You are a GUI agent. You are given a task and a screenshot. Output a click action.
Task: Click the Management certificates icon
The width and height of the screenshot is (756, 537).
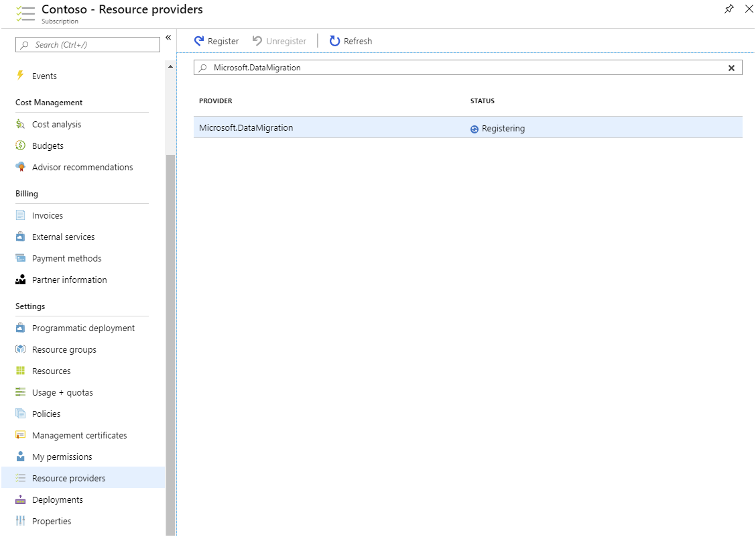(20, 435)
